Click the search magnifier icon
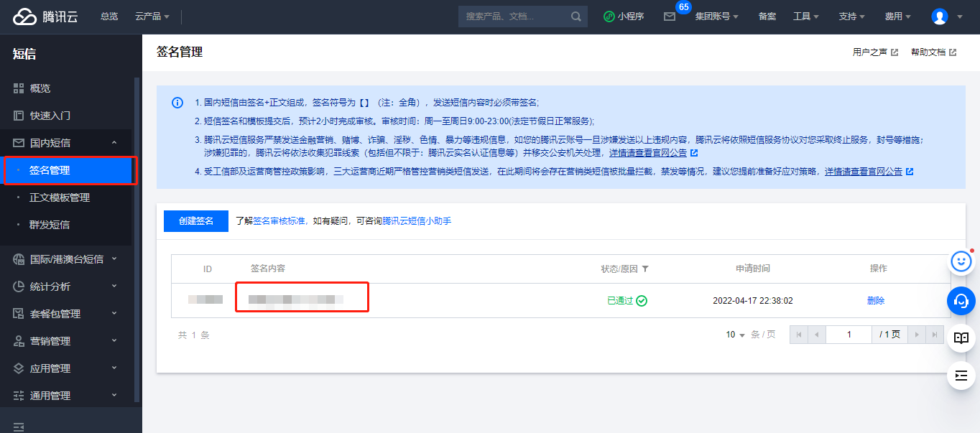The height and width of the screenshot is (433, 980). pyautogui.click(x=576, y=17)
